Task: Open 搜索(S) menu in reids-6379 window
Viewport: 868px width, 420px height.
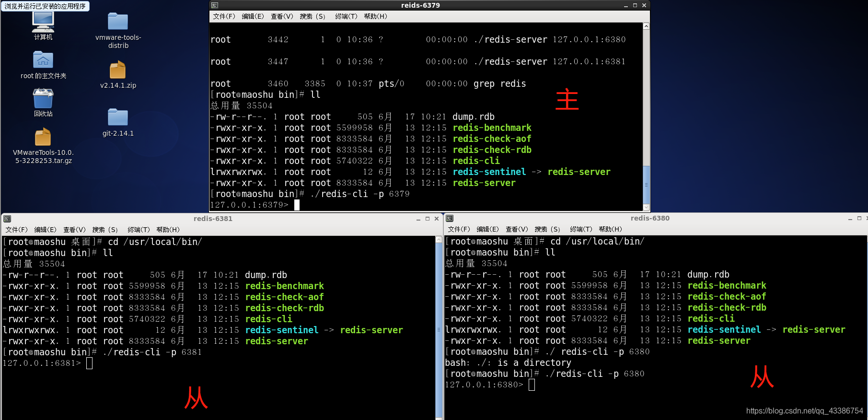Action: [312, 16]
